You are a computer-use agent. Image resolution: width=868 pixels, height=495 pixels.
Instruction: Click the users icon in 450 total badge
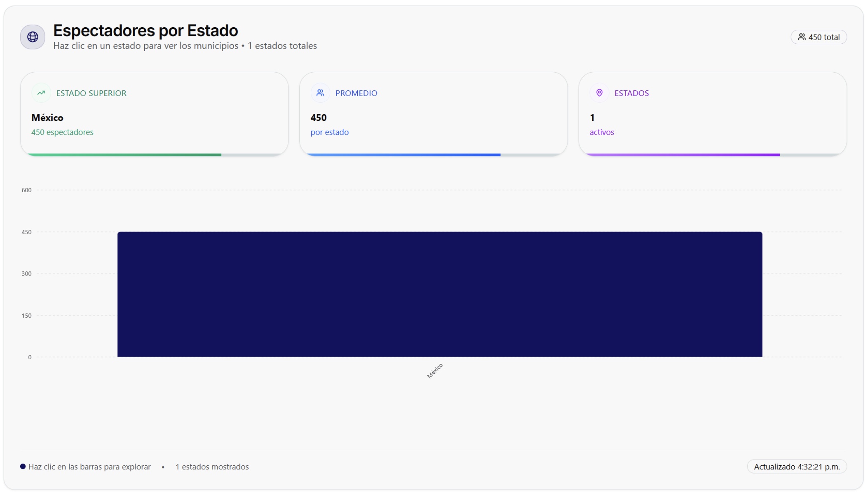pos(802,37)
